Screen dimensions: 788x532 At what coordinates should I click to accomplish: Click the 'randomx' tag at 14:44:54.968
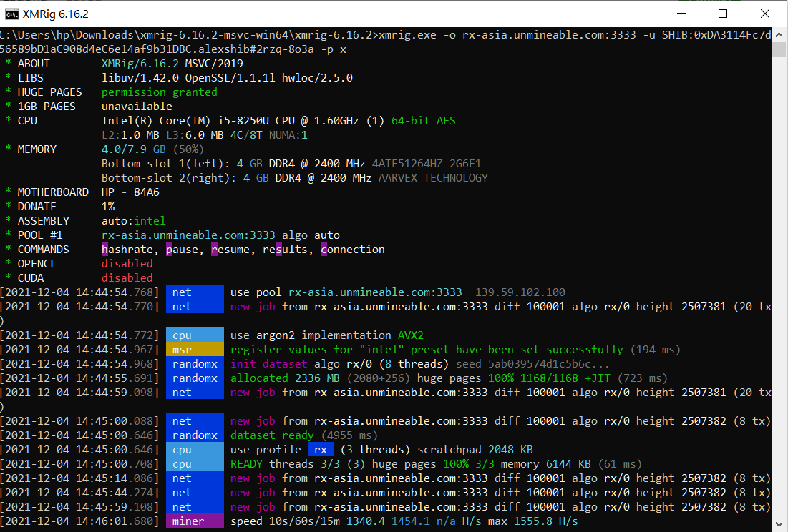pos(195,364)
